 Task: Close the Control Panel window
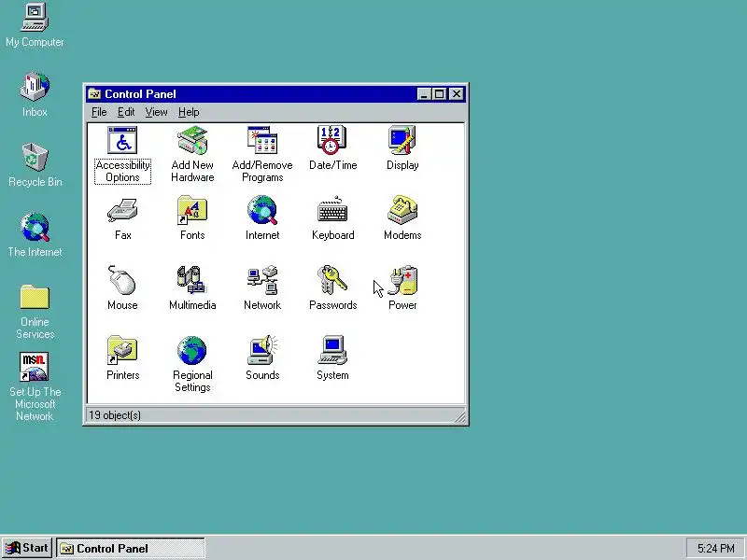457,94
